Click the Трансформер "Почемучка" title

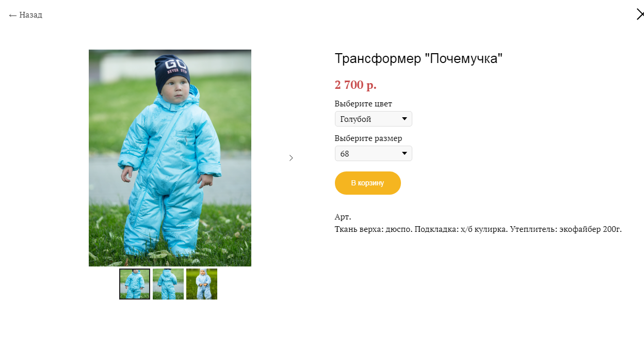418,59
